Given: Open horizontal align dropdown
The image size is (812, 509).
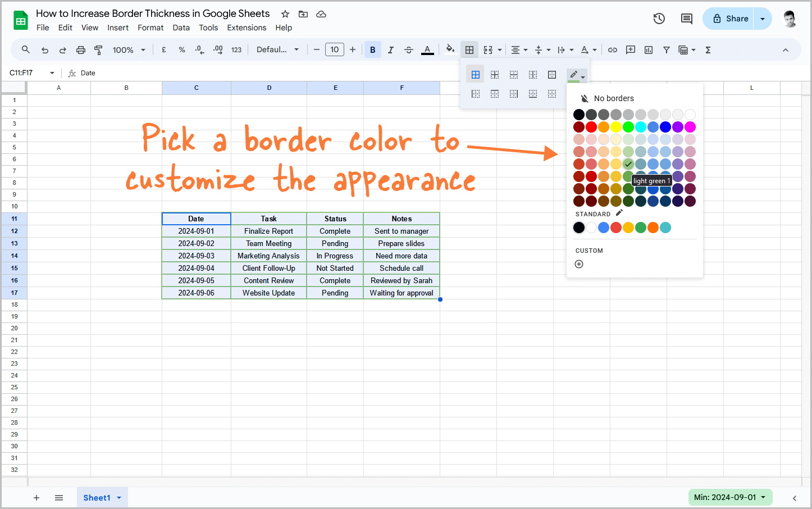Looking at the screenshot, I should [x=519, y=50].
